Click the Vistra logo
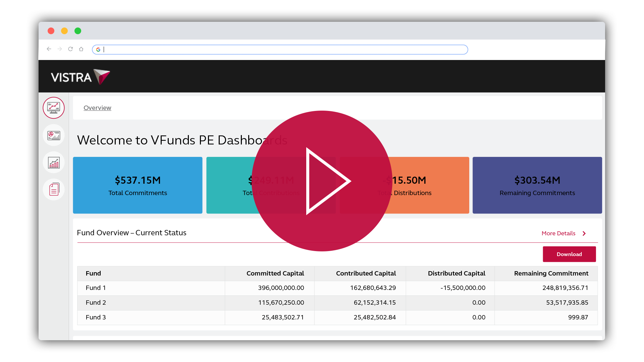 click(x=80, y=77)
